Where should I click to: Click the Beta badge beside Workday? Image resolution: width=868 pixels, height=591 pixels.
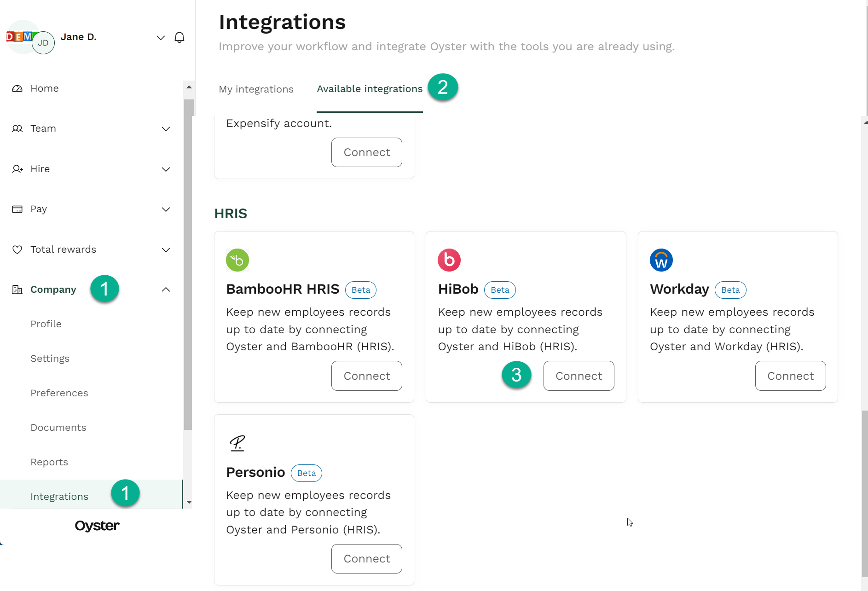[x=730, y=290]
